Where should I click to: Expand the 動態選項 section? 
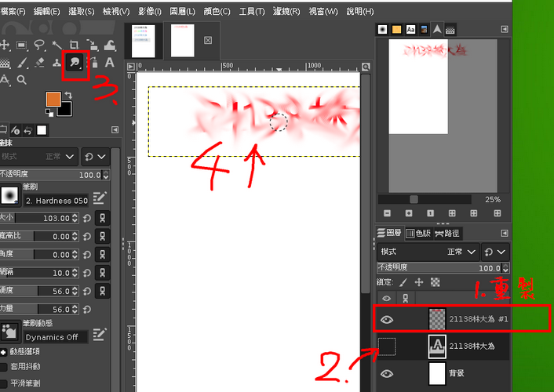coord(4,350)
